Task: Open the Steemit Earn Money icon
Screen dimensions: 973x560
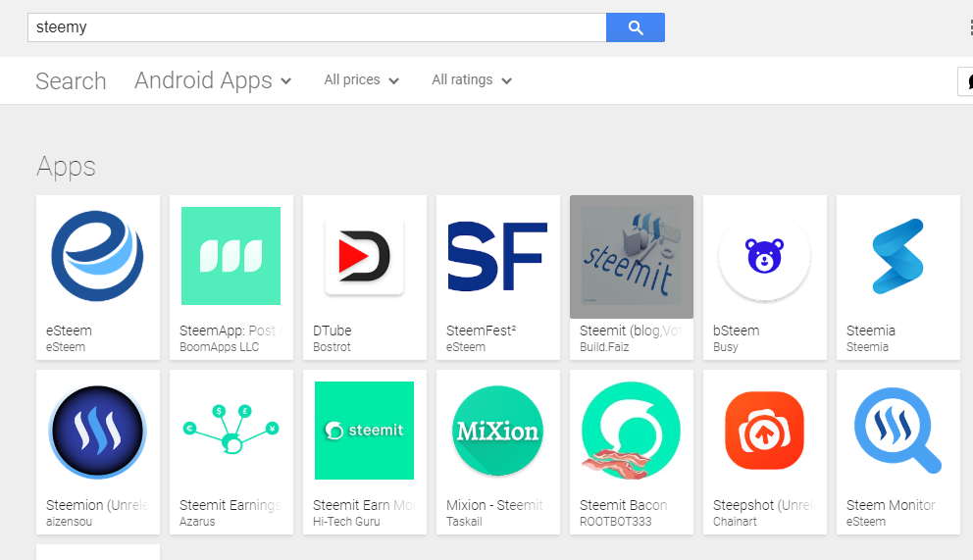Action: [364, 431]
